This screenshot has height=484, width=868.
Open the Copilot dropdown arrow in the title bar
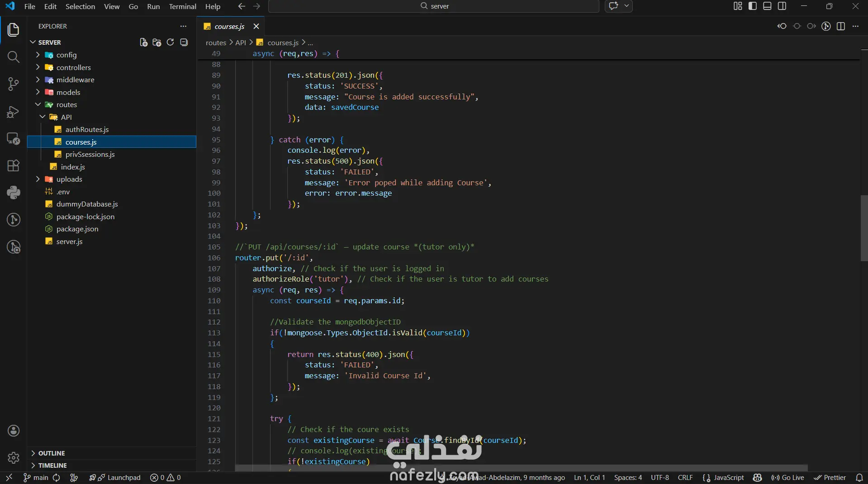626,6
